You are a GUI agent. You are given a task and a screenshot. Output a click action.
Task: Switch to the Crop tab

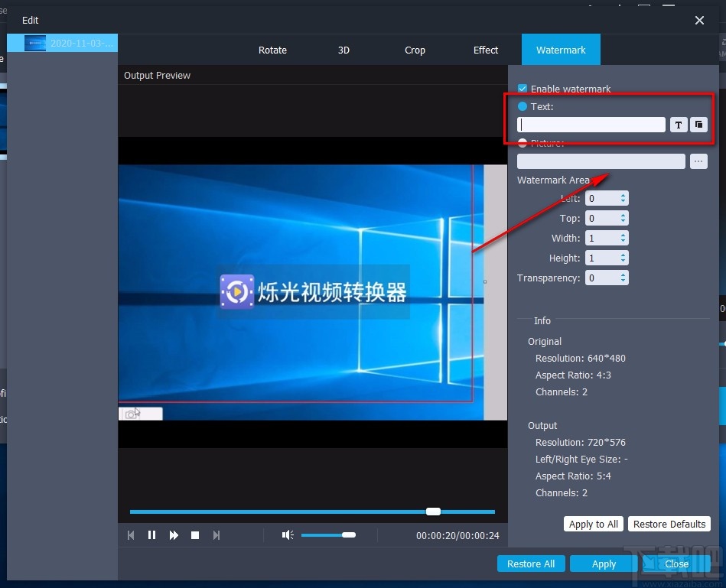click(x=415, y=50)
